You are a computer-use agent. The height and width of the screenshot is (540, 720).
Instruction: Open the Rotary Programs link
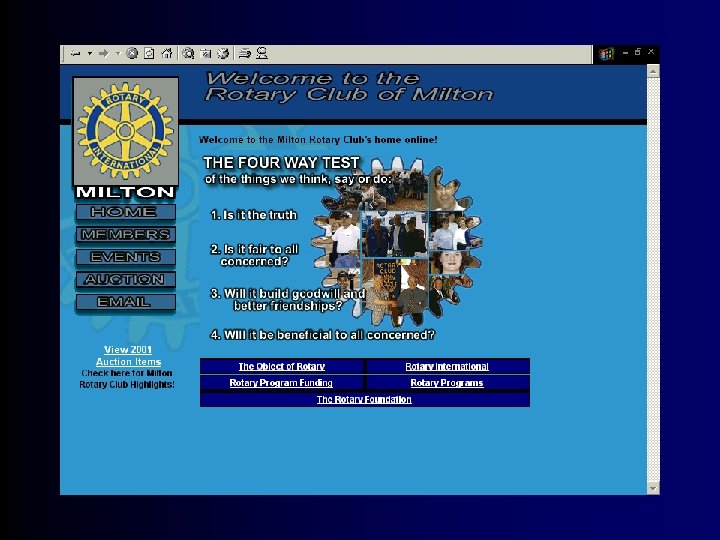[x=447, y=383]
